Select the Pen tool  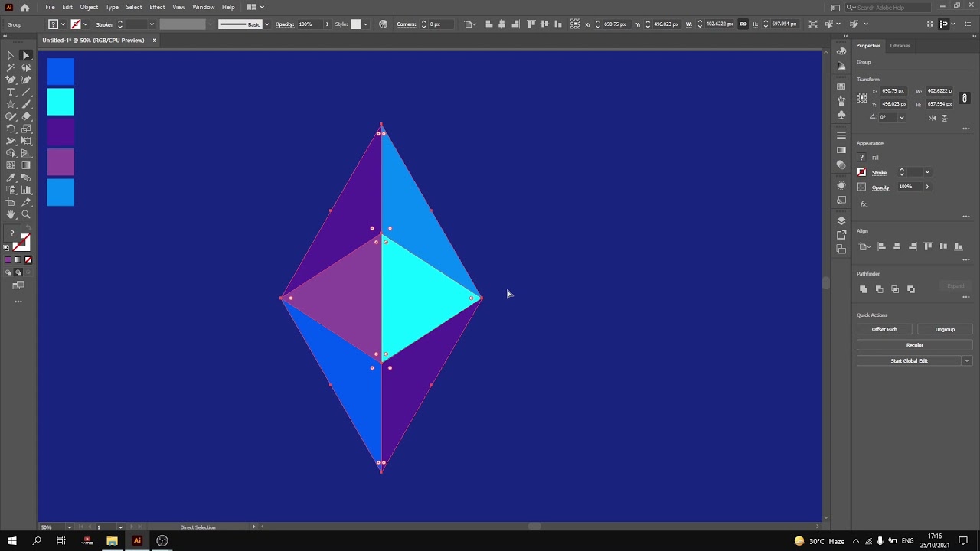[x=11, y=80]
